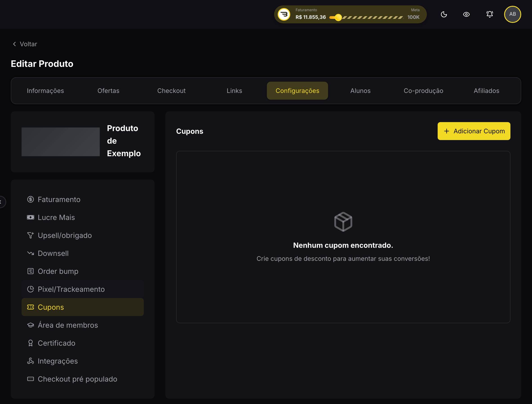Click the 100K Meta value
The width and height of the screenshot is (532, 404).
(x=413, y=17)
